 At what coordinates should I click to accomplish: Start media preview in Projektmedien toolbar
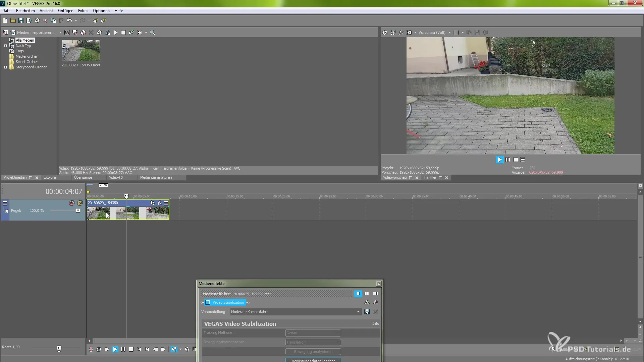[x=116, y=33]
